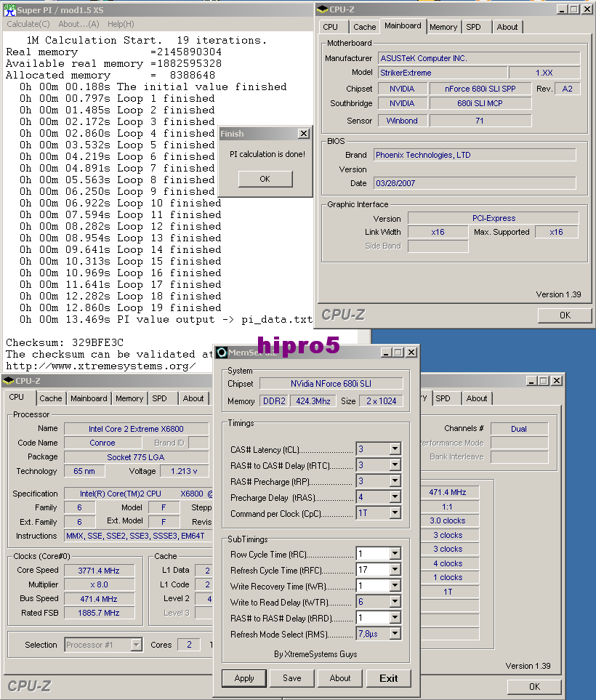Screen dimensions: 596x700
Task: Expand the Refresh Cycle Time (tRFC) dropdown
Action: click(x=395, y=570)
